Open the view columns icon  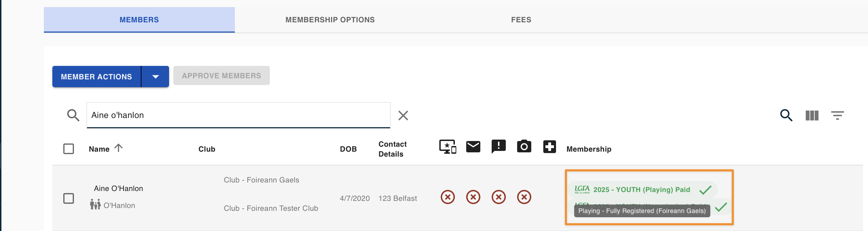tap(812, 115)
